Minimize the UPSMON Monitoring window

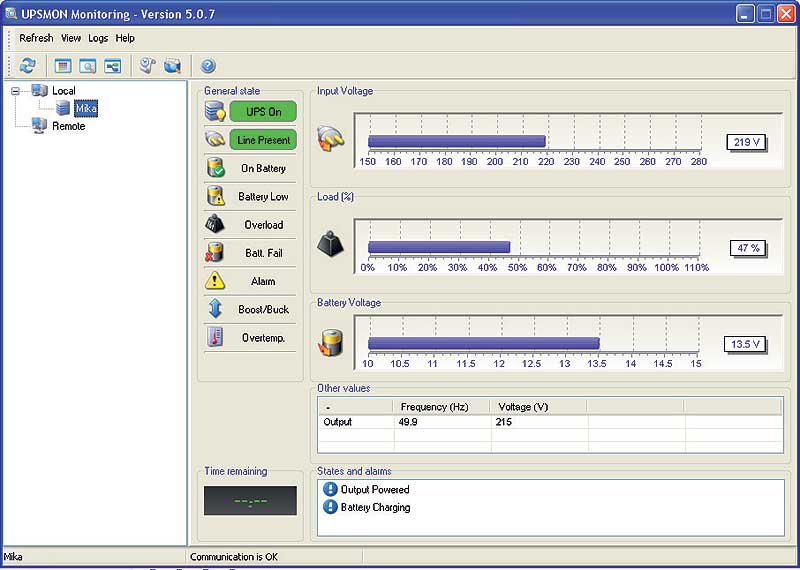(745, 14)
